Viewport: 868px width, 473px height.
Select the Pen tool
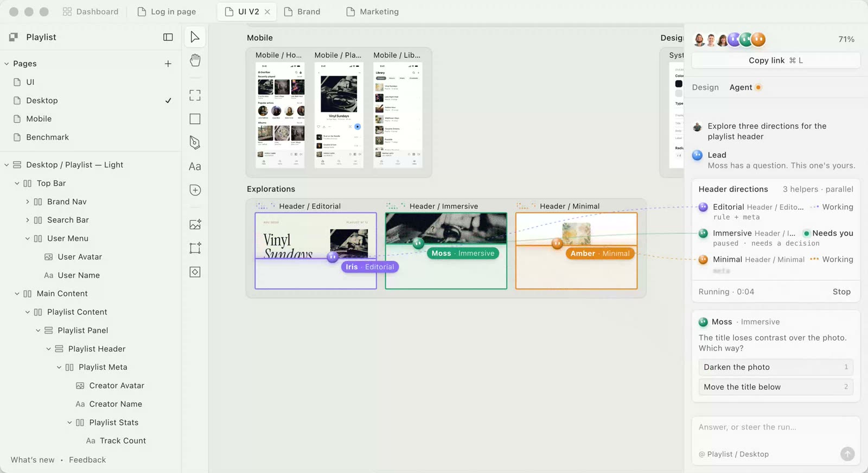coord(195,142)
